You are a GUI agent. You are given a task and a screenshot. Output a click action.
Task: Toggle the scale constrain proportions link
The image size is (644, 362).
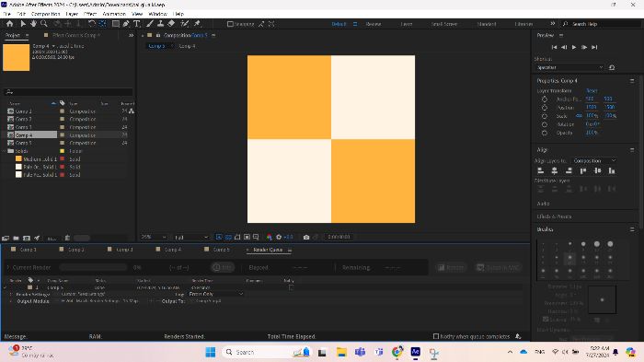click(x=579, y=116)
